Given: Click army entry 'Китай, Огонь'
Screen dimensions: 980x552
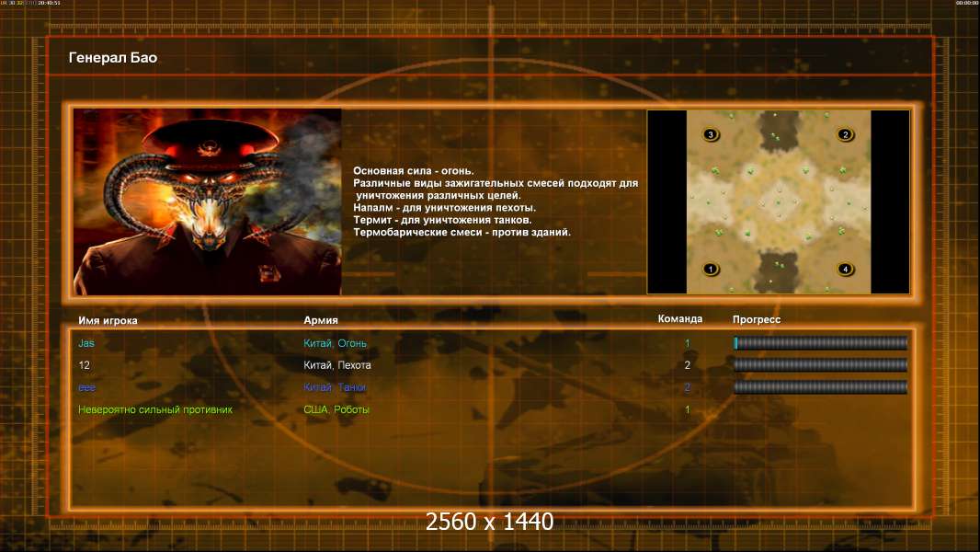Looking at the screenshot, I should pos(335,343).
